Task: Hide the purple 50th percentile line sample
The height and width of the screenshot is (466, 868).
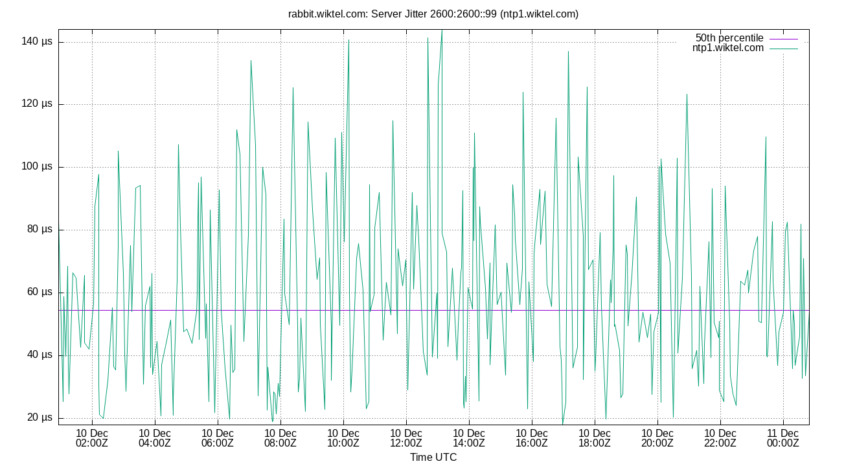Action: point(784,38)
